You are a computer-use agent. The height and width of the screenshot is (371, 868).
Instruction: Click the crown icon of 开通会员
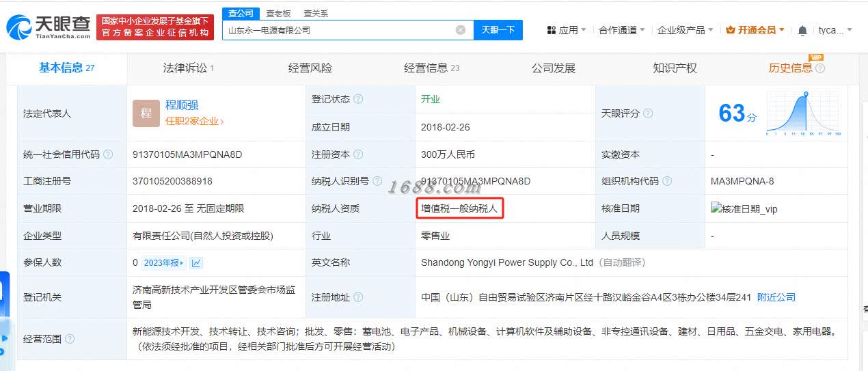point(731,30)
